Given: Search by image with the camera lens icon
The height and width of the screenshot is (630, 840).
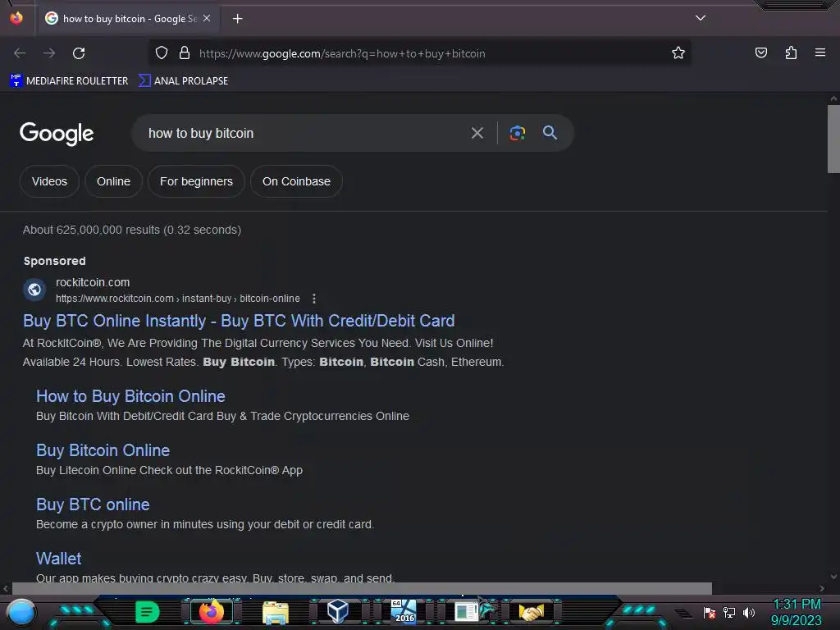Looking at the screenshot, I should [x=517, y=133].
